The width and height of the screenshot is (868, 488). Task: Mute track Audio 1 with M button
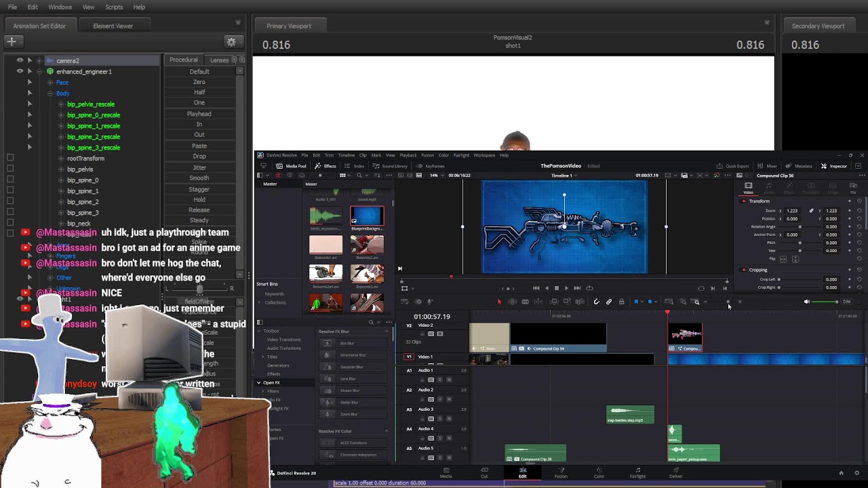(x=449, y=380)
